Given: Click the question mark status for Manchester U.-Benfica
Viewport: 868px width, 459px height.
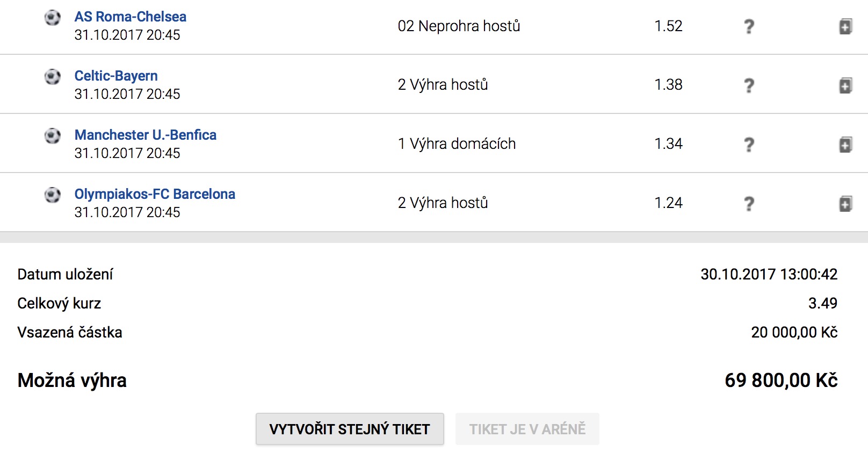Looking at the screenshot, I should pos(749,145).
